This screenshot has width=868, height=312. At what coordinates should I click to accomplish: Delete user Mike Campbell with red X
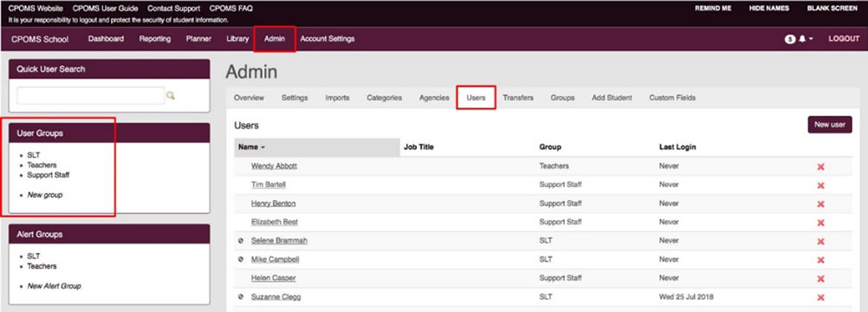tap(820, 260)
